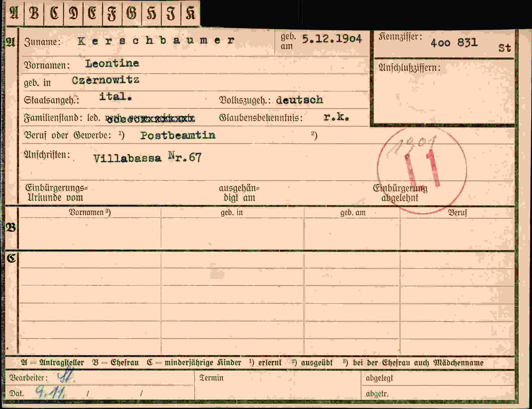This screenshot has width=532, height=409.
Task: Click 'Einbürgerungs-Urkunde vom' label
Action: 56,193
